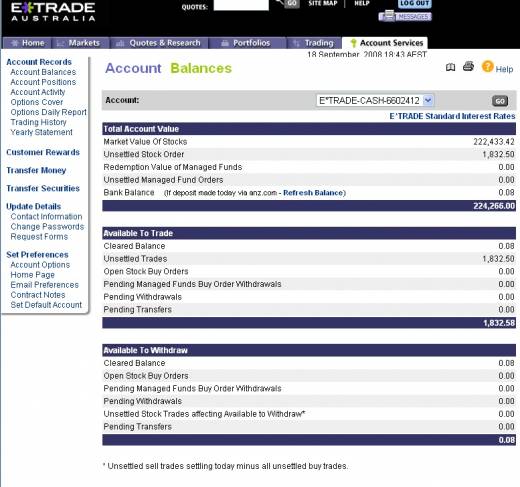
Task: Open Email Preferences link
Action: pyautogui.click(x=45, y=285)
